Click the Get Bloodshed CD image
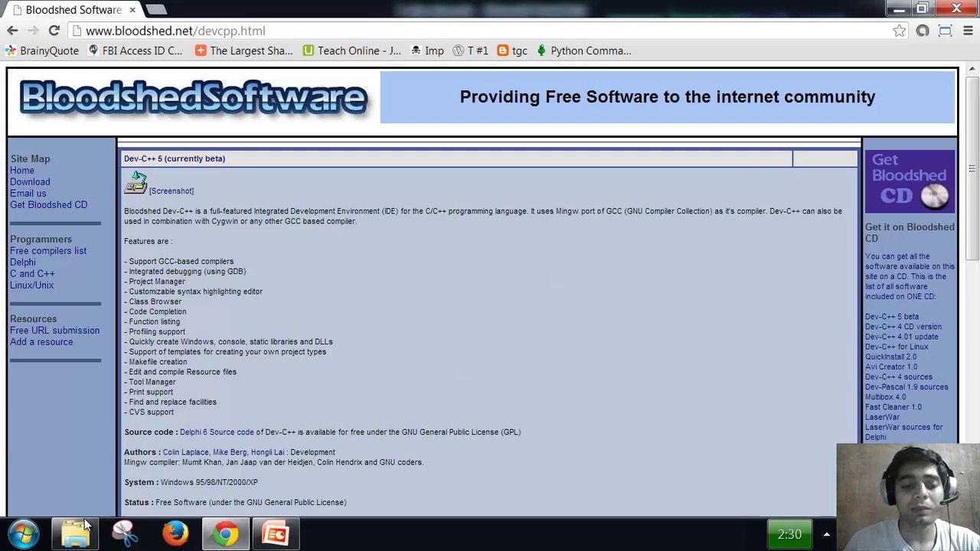Viewport: 980px width, 551px height. tap(910, 181)
